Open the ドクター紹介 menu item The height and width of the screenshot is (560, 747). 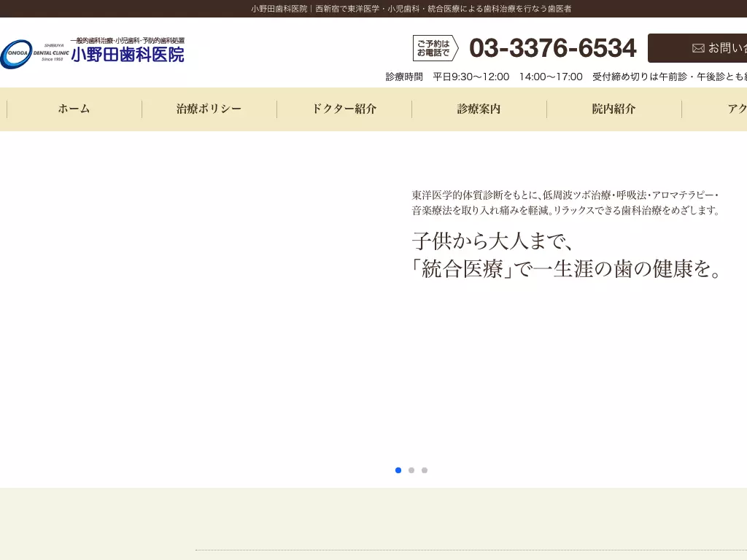(x=344, y=109)
